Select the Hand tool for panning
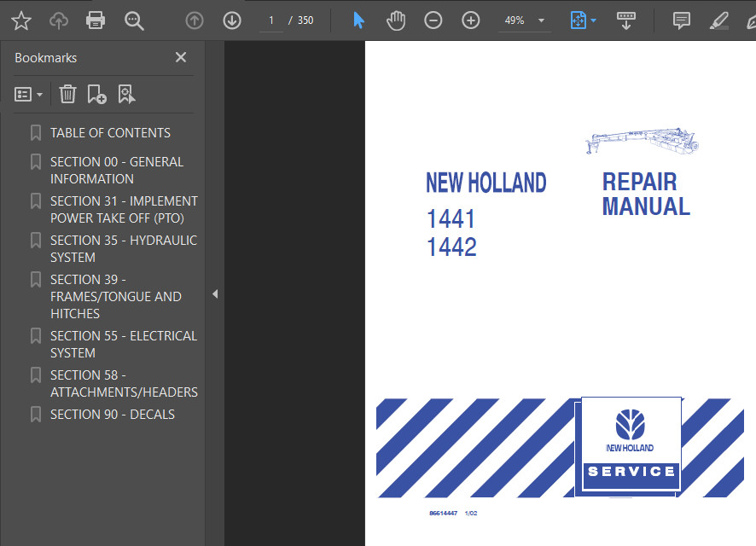The height and width of the screenshot is (546, 756). [396, 20]
